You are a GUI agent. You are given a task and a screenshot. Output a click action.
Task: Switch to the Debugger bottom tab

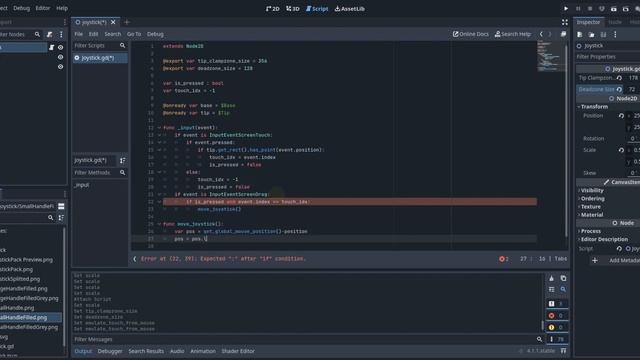point(110,351)
